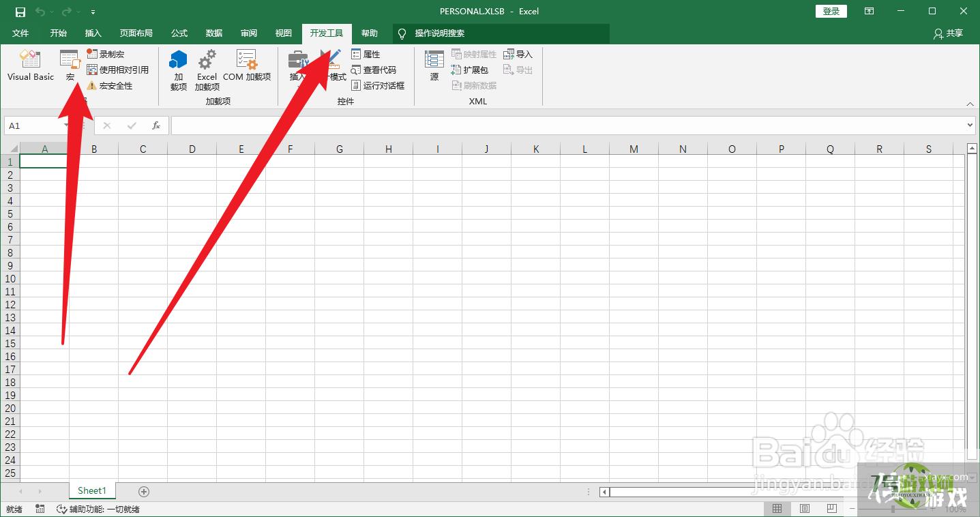This screenshot has width=980, height=517.
Task: Click inside the formula bar
Action: point(567,125)
